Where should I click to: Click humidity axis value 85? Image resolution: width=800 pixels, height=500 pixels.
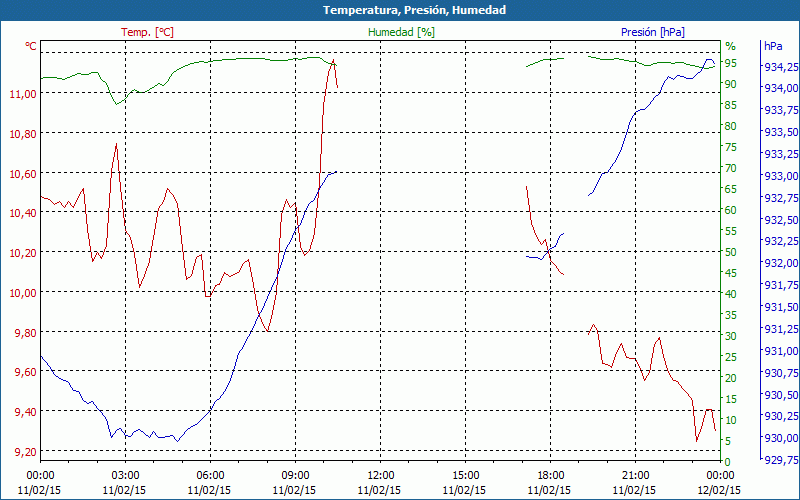click(x=731, y=105)
